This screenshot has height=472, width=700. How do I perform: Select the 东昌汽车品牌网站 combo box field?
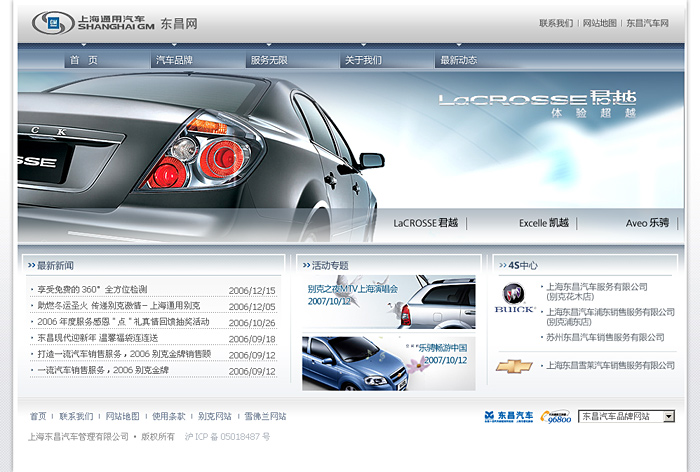click(626, 416)
